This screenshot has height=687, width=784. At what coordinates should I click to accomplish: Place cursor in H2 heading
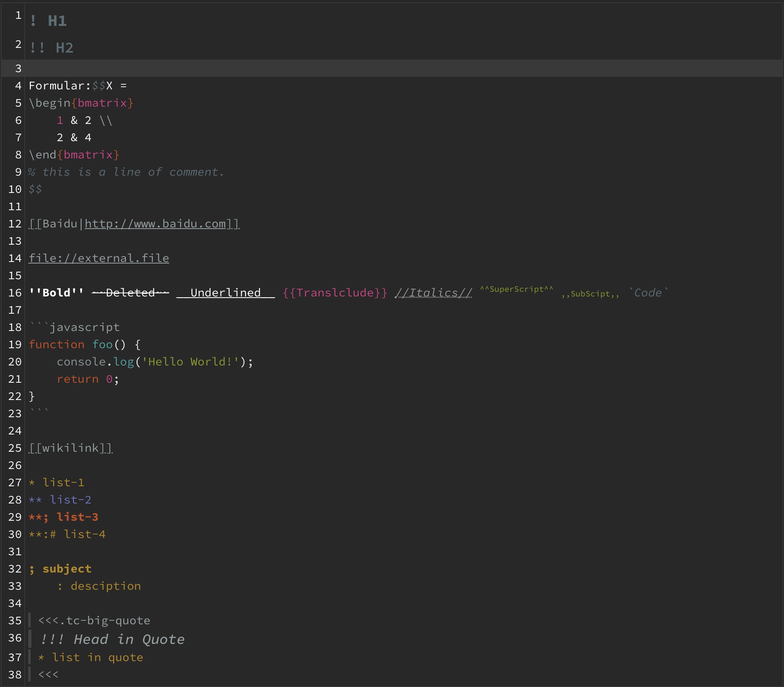pyautogui.click(x=64, y=48)
